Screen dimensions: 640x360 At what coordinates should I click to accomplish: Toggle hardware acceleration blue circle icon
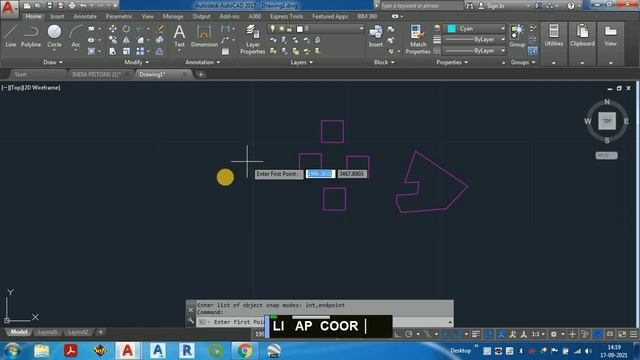click(x=598, y=334)
